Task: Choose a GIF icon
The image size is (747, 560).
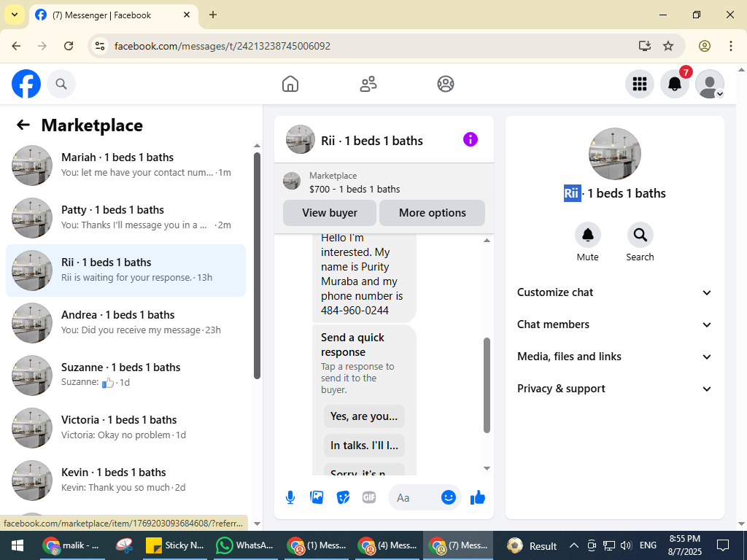Action: (x=369, y=497)
